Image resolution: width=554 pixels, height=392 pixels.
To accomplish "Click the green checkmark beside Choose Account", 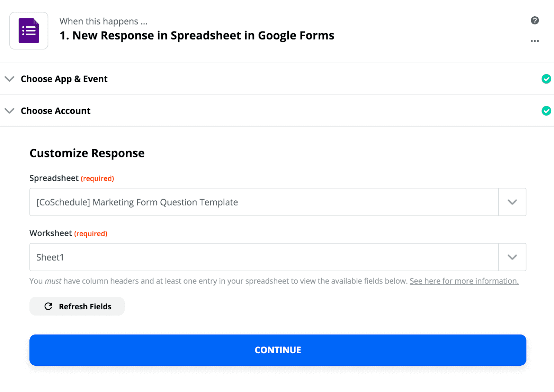I will (x=546, y=111).
